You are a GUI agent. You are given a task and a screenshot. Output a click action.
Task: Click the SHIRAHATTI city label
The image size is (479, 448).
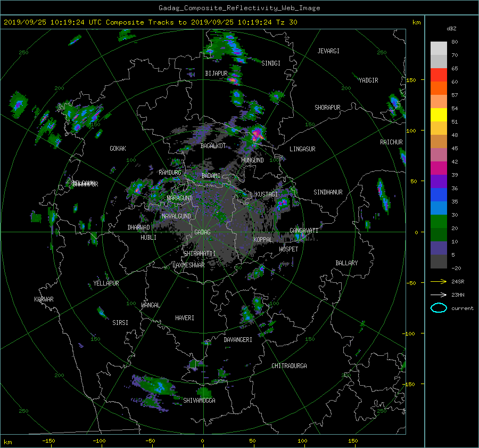[200, 254]
